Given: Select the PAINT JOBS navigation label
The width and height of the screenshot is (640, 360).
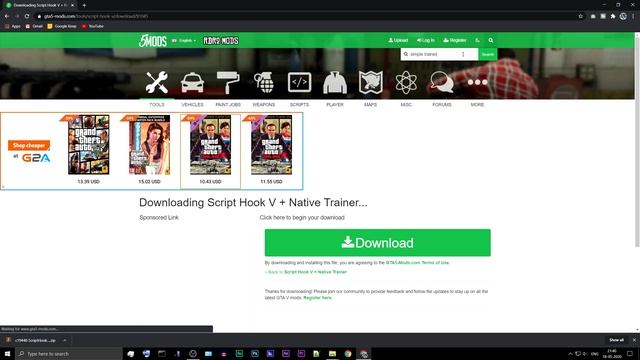Looking at the screenshot, I should 228,105.
